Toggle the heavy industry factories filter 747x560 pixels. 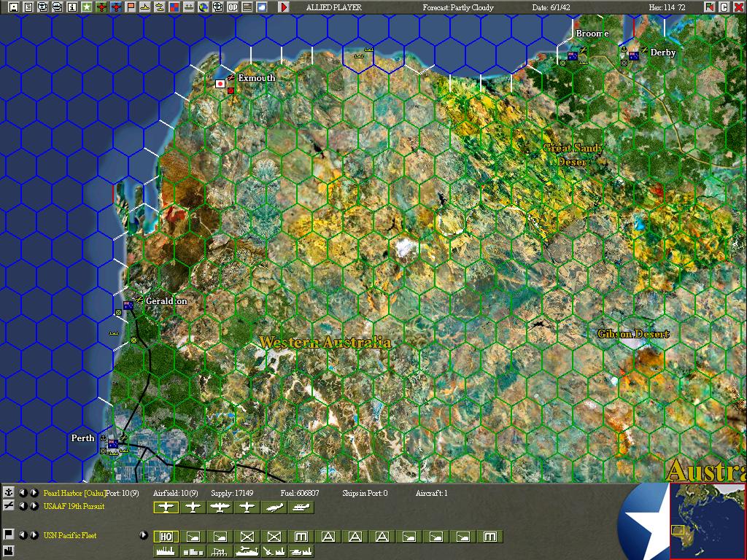[166, 551]
